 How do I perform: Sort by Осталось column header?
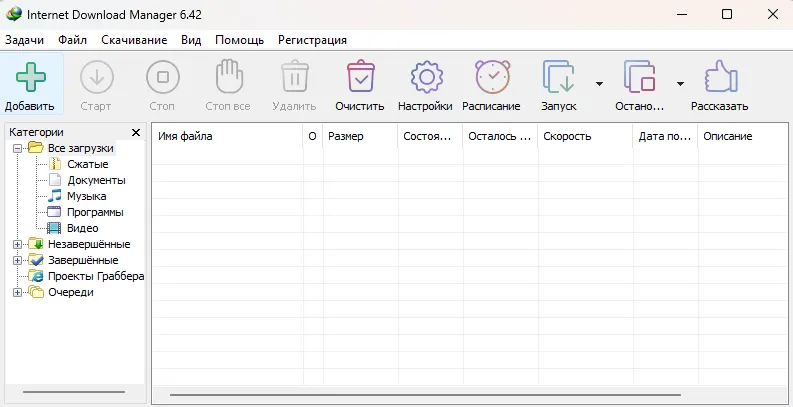pyautogui.click(x=500, y=136)
